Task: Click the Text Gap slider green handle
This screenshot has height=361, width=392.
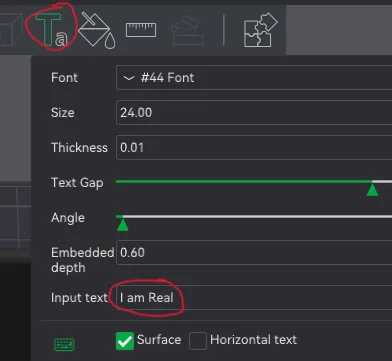Action: click(x=372, y=190)
